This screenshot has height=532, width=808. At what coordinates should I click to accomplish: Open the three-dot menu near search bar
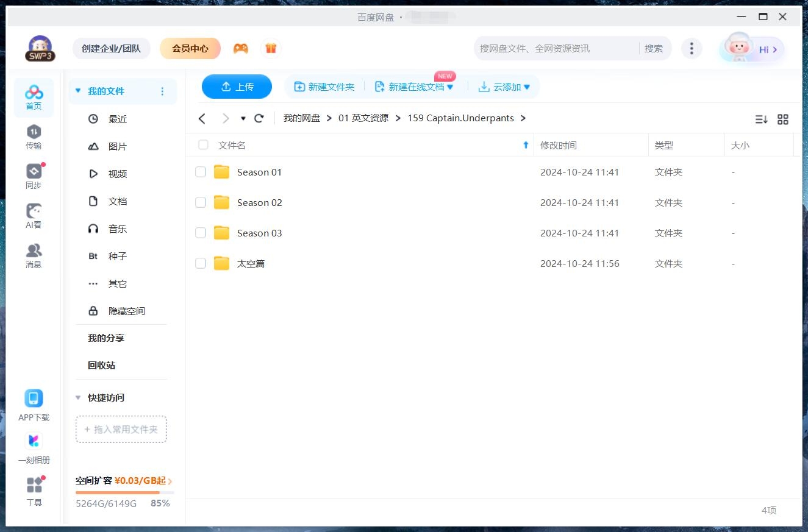[x=692, y=48]
